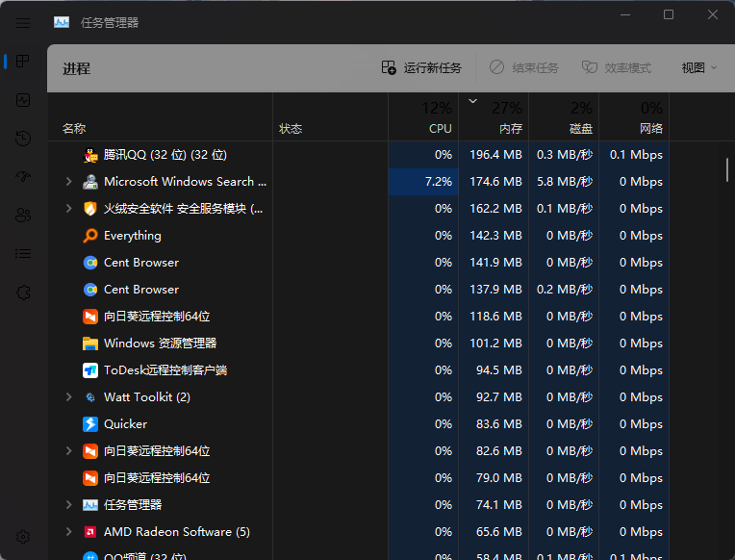Open App history page in sidebar
Viewport: 735px width, 560px height.
[x=23, y=139]
